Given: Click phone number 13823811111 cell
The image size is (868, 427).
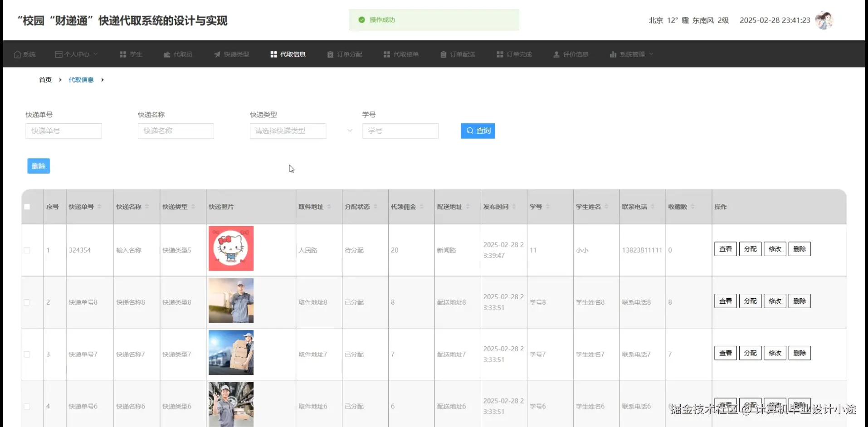Looking at the screenshot, I should [642, 250].
